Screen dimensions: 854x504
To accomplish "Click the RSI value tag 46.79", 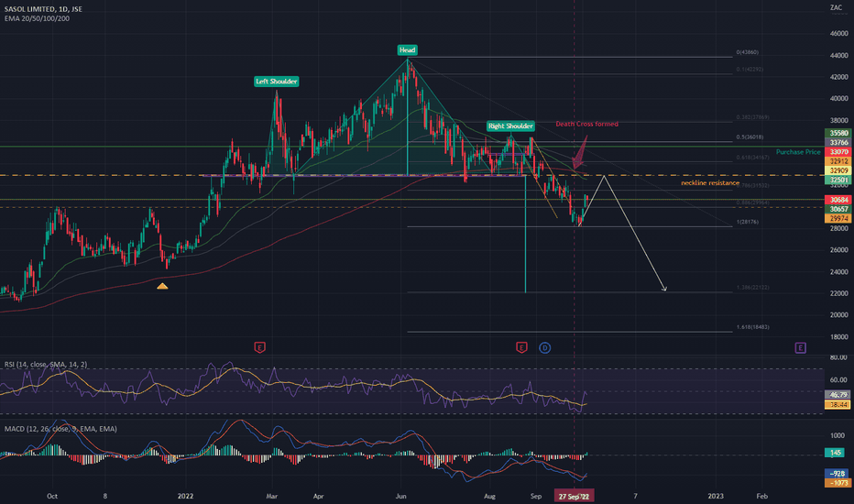I will (x=838, y=395).
